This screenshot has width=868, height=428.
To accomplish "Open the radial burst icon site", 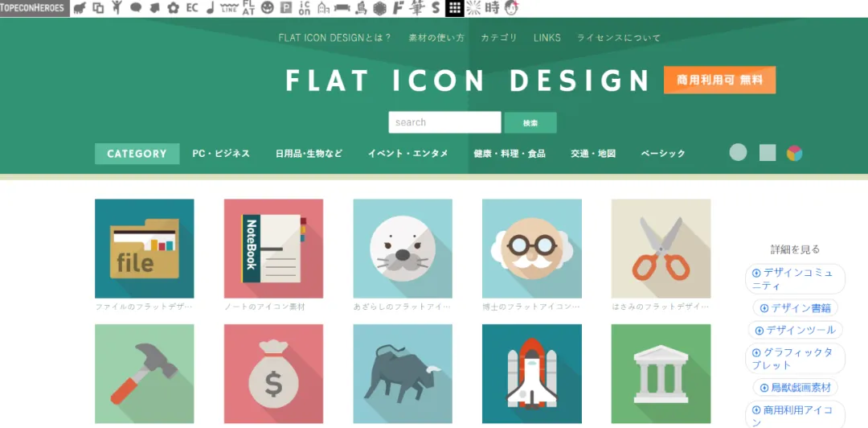I will [473, 8].
